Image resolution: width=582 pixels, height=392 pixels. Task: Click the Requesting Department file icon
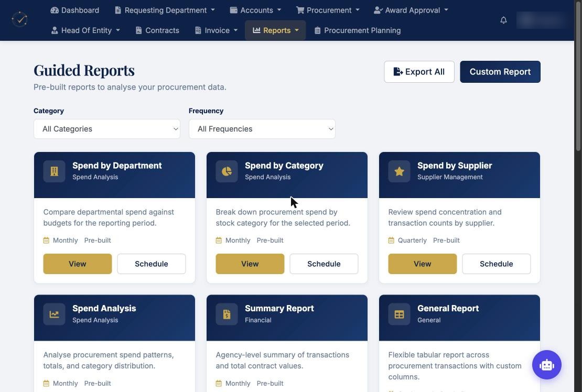[117, 10]
